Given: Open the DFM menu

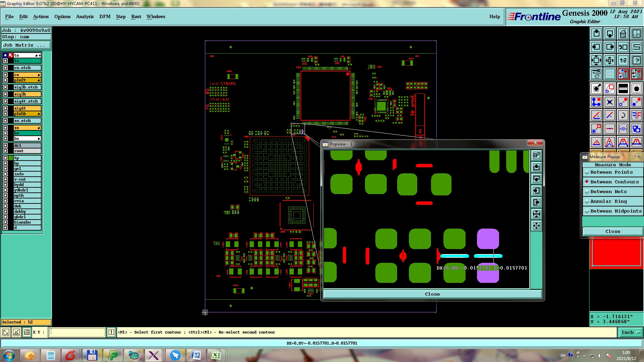Looking at the screenshot, I should click(105, 16).
